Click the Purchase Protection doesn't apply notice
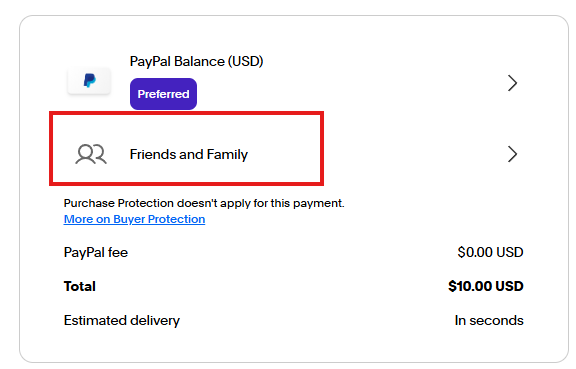576x369 pixels. [x=204, y=203]
